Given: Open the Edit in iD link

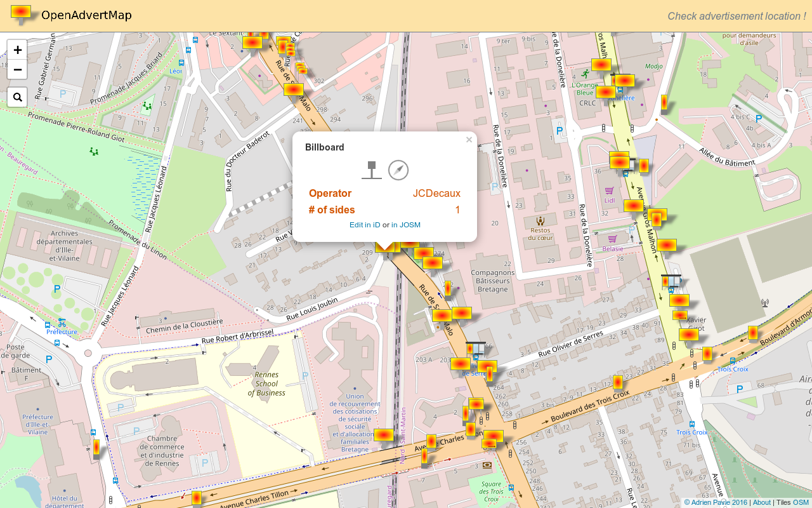Looking at the screenshot, I should 365,225.
